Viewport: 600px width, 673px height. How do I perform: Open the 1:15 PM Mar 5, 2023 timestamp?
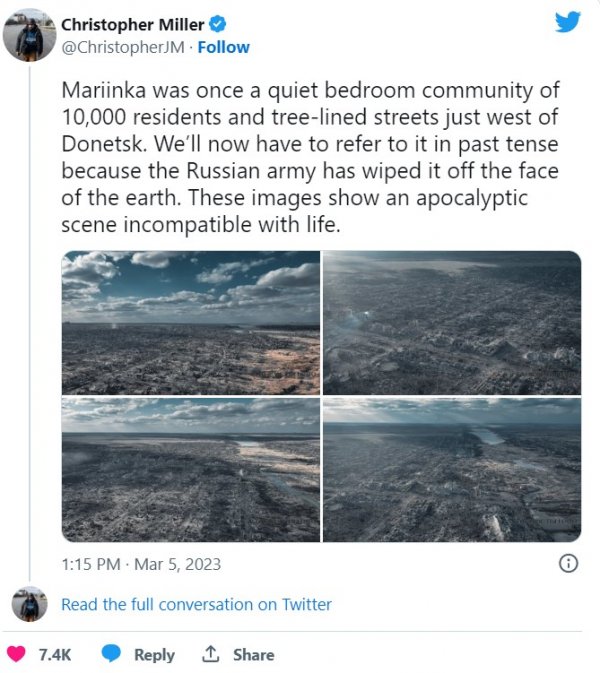tap(141, 564)
